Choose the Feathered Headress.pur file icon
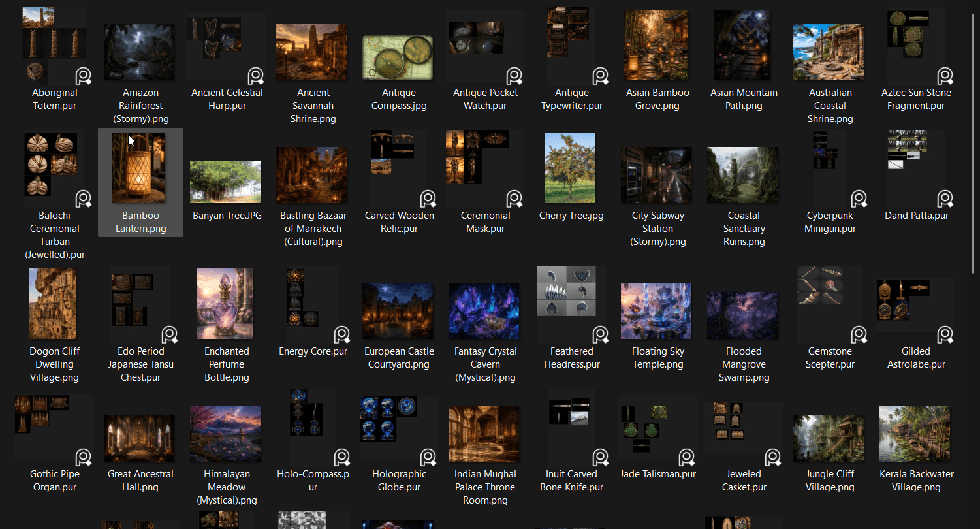 point(573,305)
